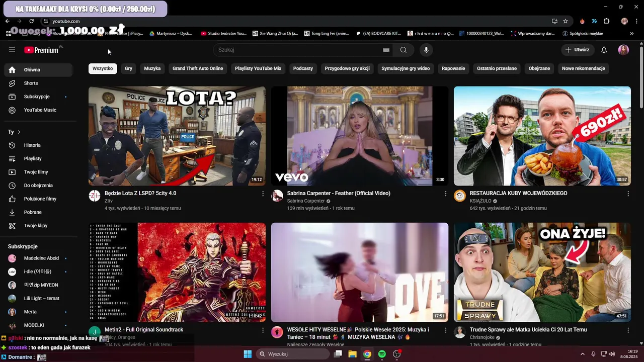Image resolution: width=644 pixels, height=362 pixels.
Task: Reload the page with browser refresh
Action: (31, 21)
